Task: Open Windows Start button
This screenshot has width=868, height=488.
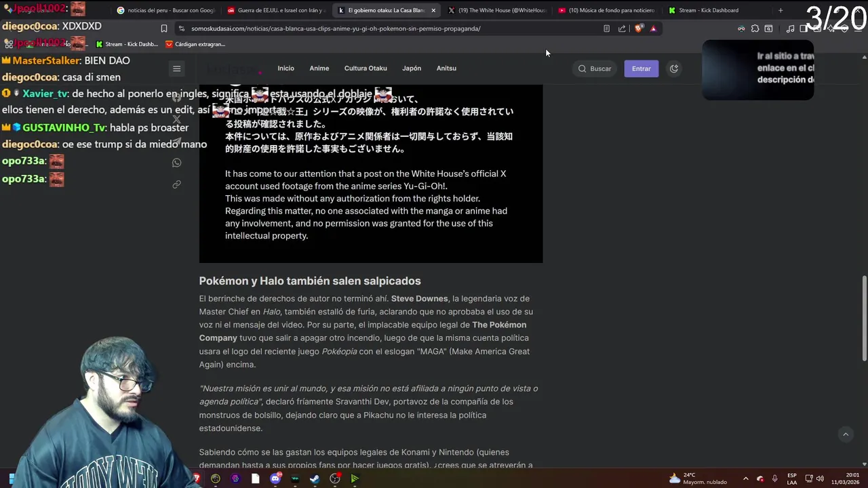Action: (x=11, y=479)
